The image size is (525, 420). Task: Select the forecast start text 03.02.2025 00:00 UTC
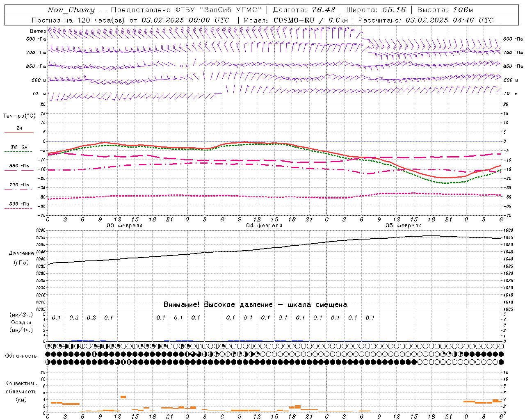[x=185, y=20]
